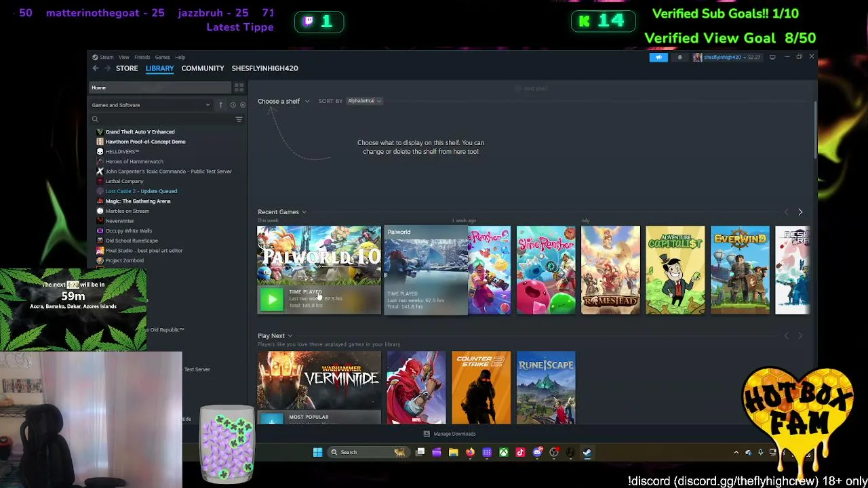Open File Explorer from the taskbar

pos(454,452)
